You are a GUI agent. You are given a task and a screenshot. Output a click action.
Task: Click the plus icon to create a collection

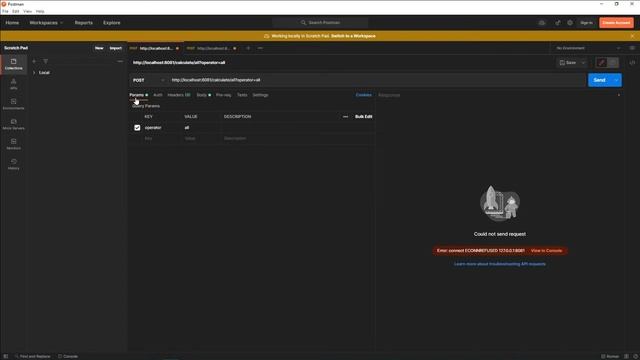pos(34,61)
